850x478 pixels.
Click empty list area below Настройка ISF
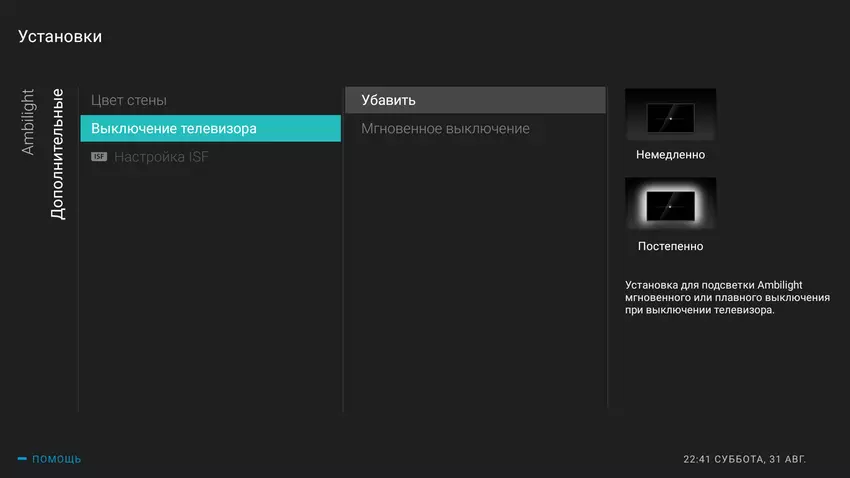(x=210, y=290)
